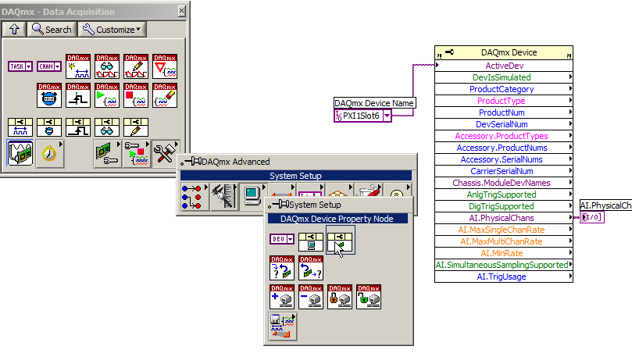This screenshot has width=632, height=364.
Task: Open the Customize dropdown menu
Action: 112,30
